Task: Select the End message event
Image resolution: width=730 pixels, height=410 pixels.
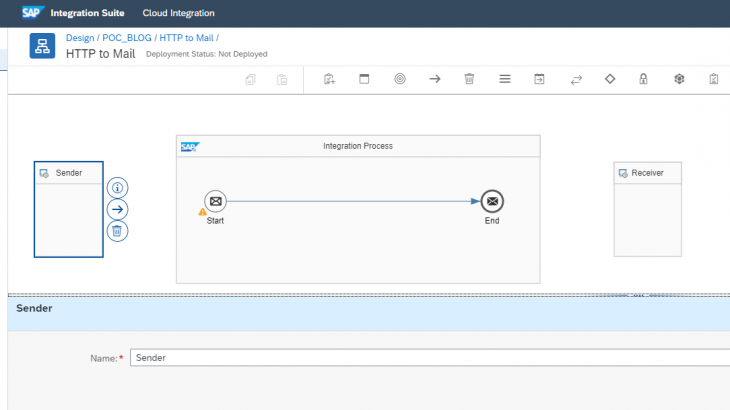Action: point(492,202)
